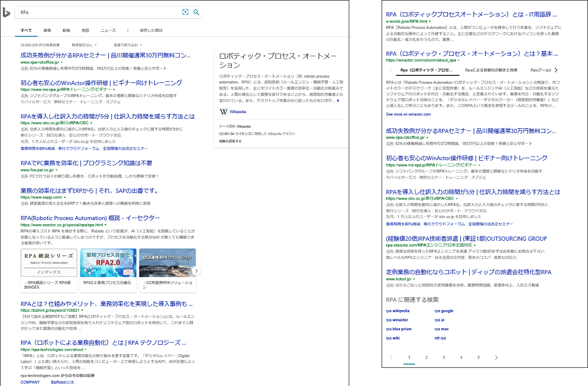The image size is (588, 386).
Task: Switch to the 動画 tab
Action: (x=66, y=31)
